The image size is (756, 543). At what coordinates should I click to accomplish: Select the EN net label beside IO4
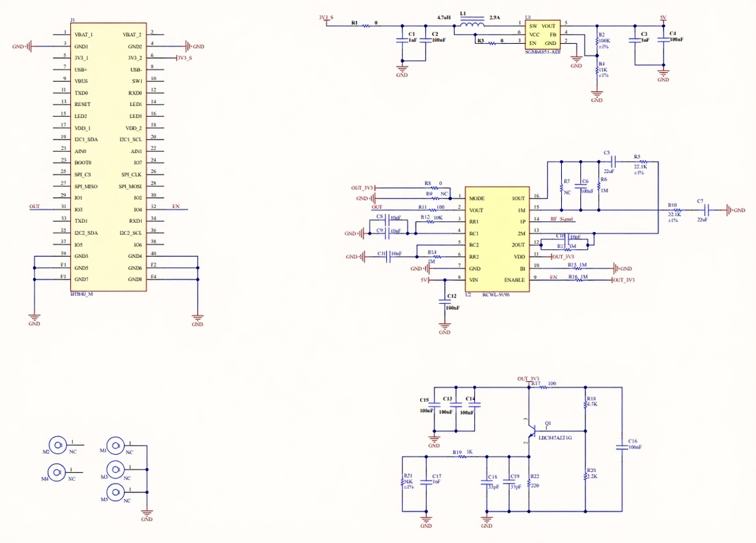coord(176,207)
